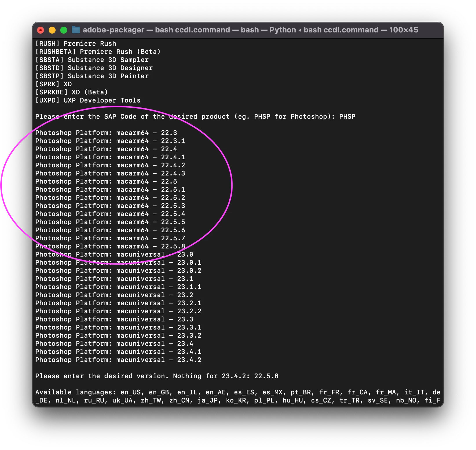Click the macarm64 – 22.4.2 line
Viewport: 476px width, 450px height.
110,165
